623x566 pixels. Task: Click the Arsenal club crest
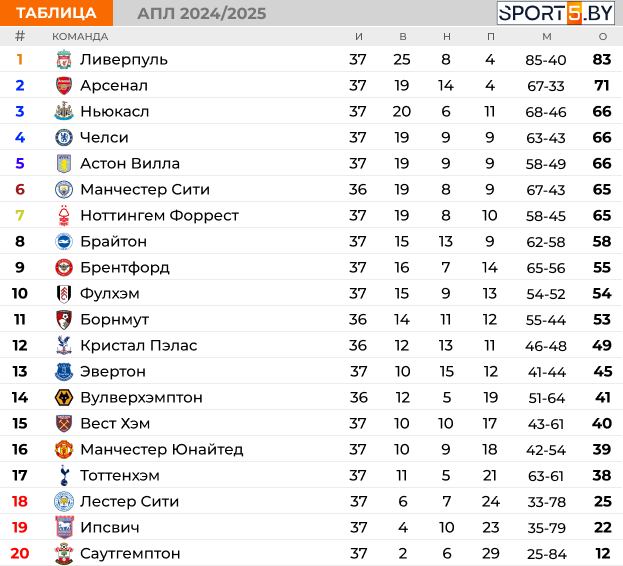[64, 86]
